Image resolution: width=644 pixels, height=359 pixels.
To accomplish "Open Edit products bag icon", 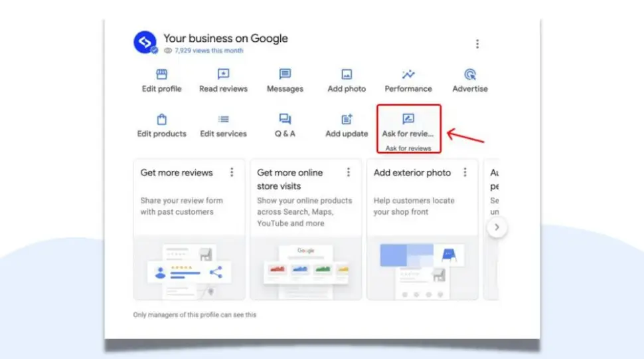I will 161,119.
